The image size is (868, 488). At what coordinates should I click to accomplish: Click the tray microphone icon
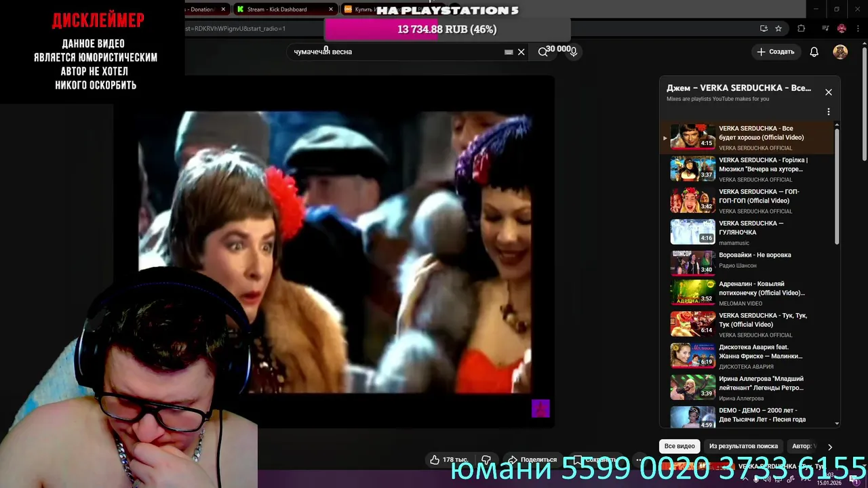click(x=757, y=479)
